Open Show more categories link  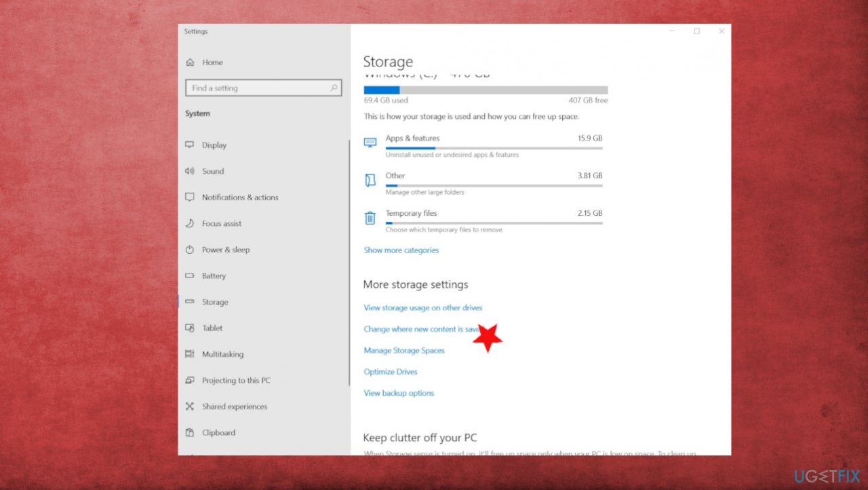click(401, 250)
